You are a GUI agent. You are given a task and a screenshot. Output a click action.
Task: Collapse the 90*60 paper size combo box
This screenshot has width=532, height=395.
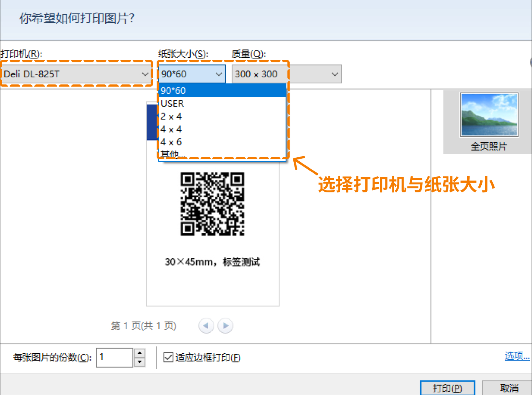[192, 74]
